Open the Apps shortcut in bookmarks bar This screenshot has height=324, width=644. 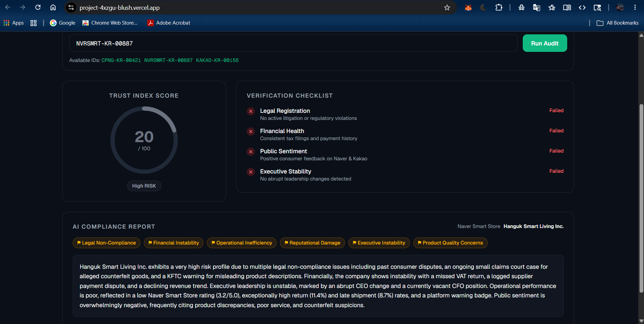[x=14, y=23]
